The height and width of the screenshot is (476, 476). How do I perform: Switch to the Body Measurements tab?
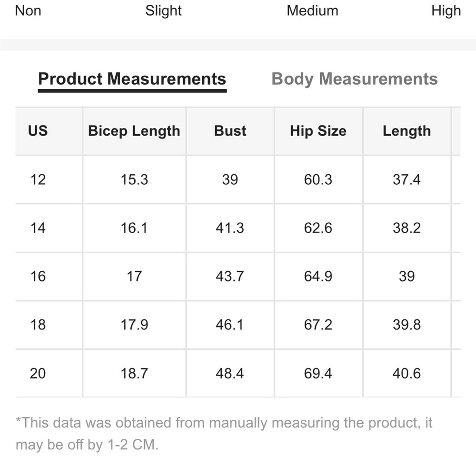354,79
